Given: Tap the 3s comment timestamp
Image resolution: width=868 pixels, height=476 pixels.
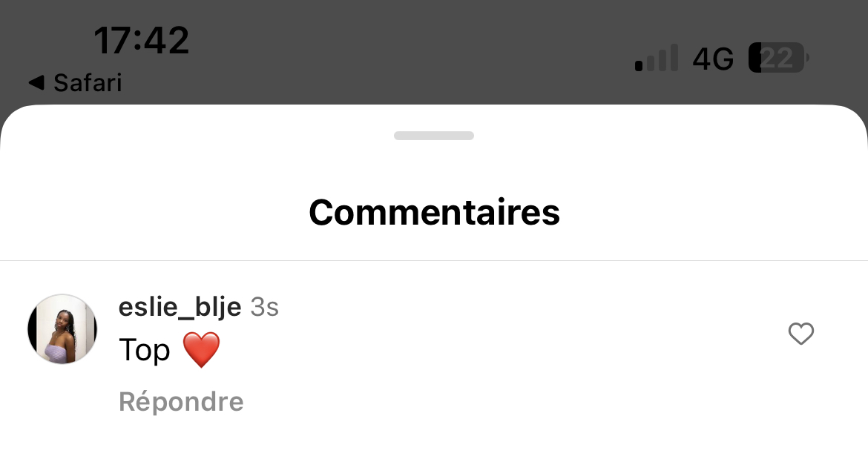Looking at the screenshot, I should (265, 307).
